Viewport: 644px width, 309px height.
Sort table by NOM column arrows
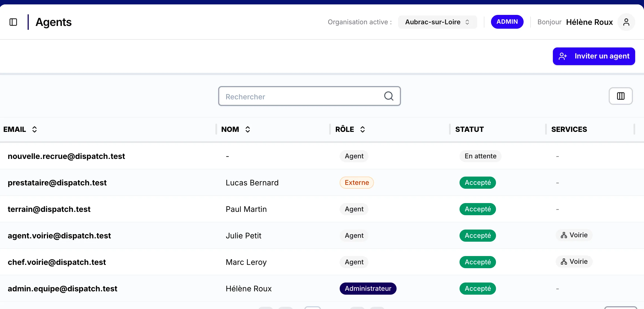[248, 129]
